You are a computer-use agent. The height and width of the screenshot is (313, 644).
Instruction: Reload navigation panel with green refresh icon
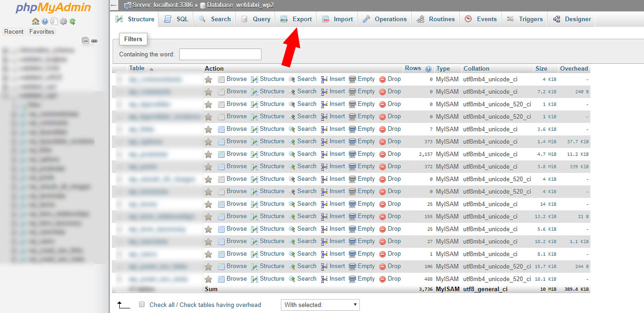73,21
